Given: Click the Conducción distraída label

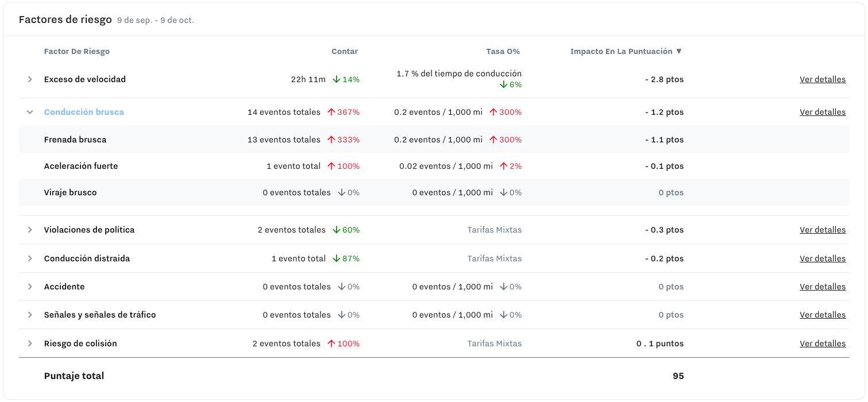Looking at the screenshot, I should pos(87,258).
